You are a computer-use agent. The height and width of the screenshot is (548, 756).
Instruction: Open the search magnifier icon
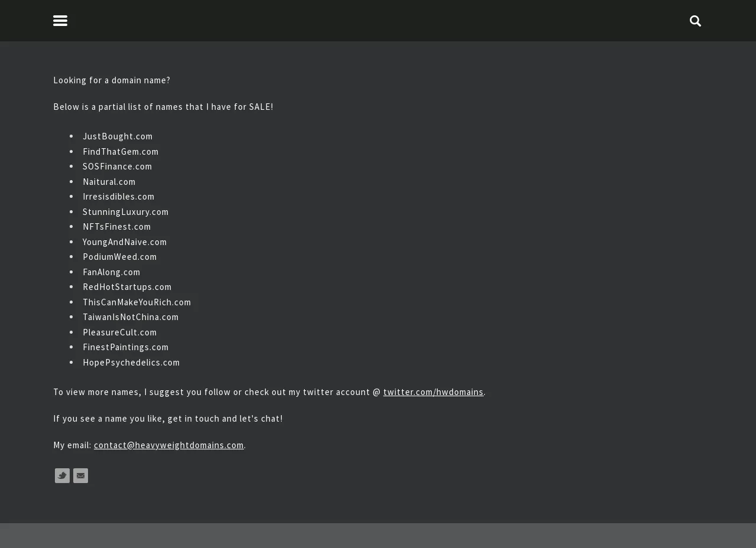click(695, 21)
